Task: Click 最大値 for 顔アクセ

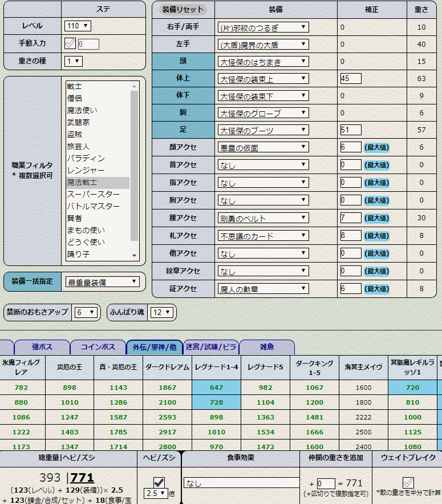Action: [376, 147]
